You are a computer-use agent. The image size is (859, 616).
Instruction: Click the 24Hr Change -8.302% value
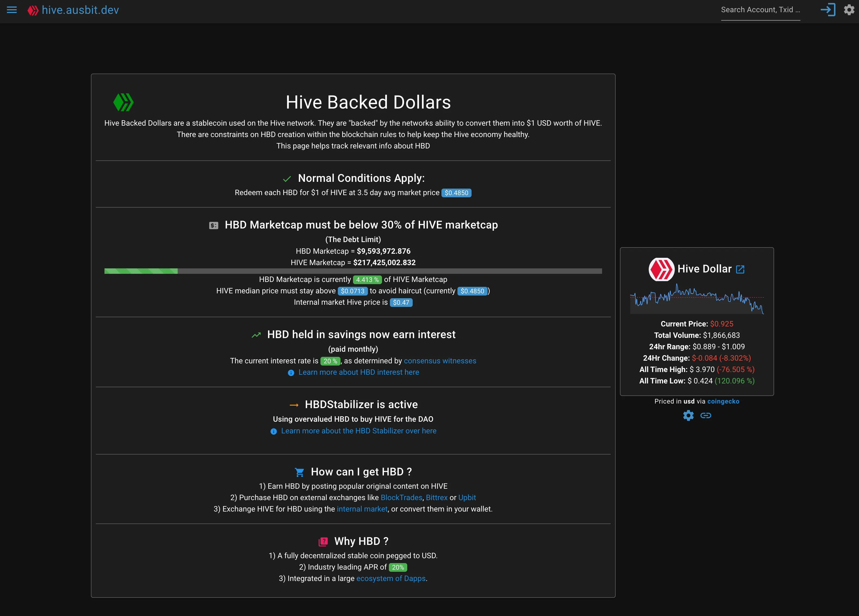pyautogui.click(x=721, y=358)
